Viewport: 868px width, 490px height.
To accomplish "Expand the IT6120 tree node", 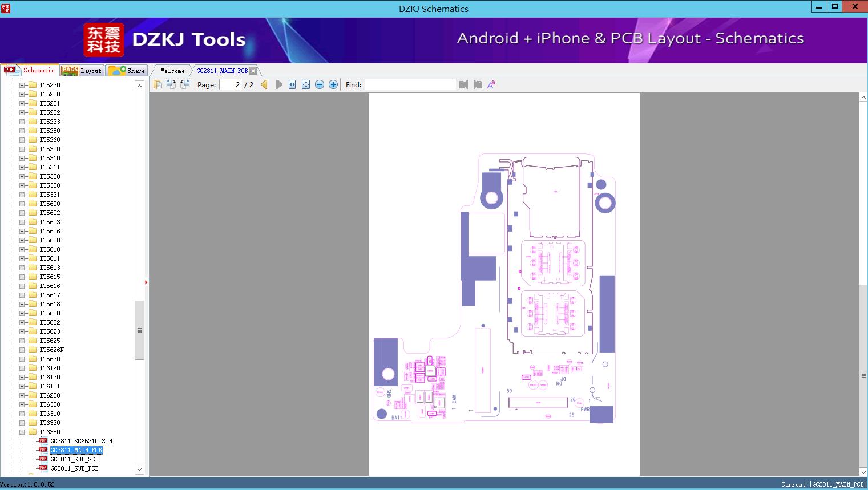I will pos(22,368).
